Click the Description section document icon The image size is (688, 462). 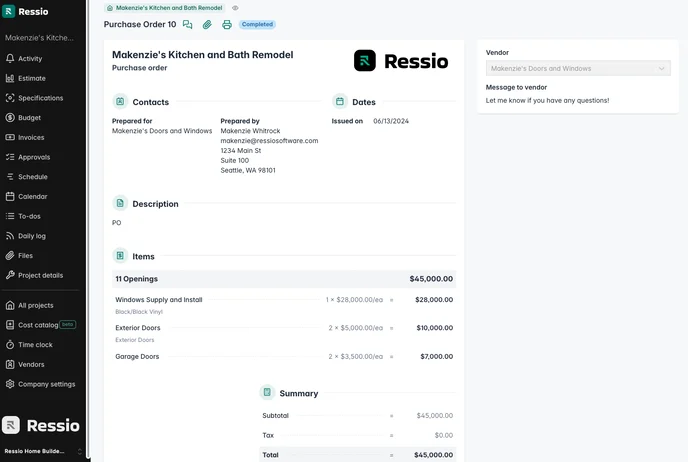(x=120, y=204)
